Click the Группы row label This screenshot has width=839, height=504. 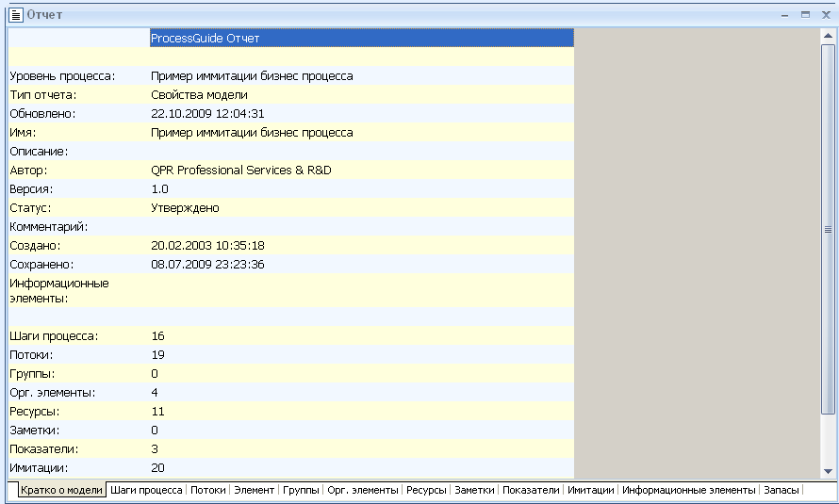tap(32, 374)
